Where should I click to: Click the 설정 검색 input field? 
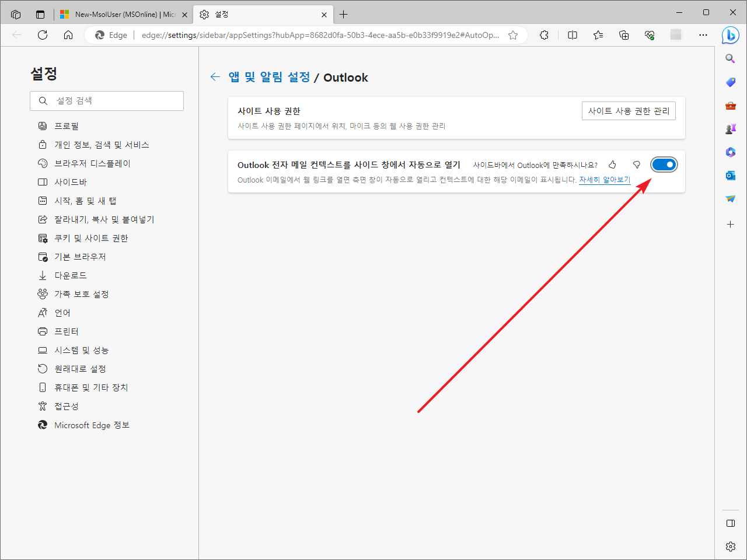pos(107,101)
